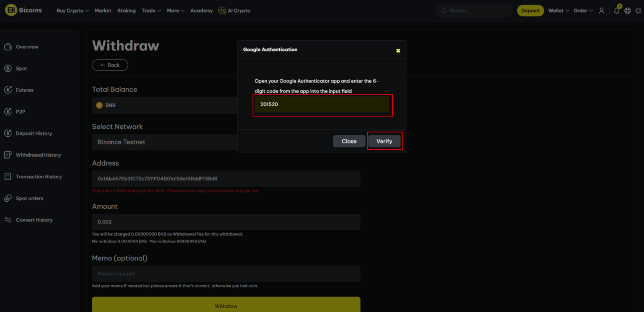Expand the More menu dropdown
Image resolution: width=644 pixels, height=312 pixels.
(175, 10)
